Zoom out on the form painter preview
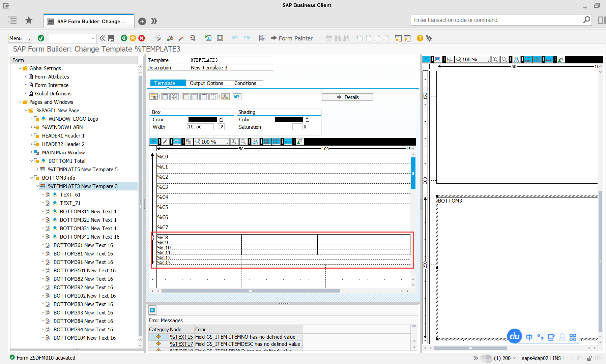Viewport: 606px width, 364px height. click(504, 59)
